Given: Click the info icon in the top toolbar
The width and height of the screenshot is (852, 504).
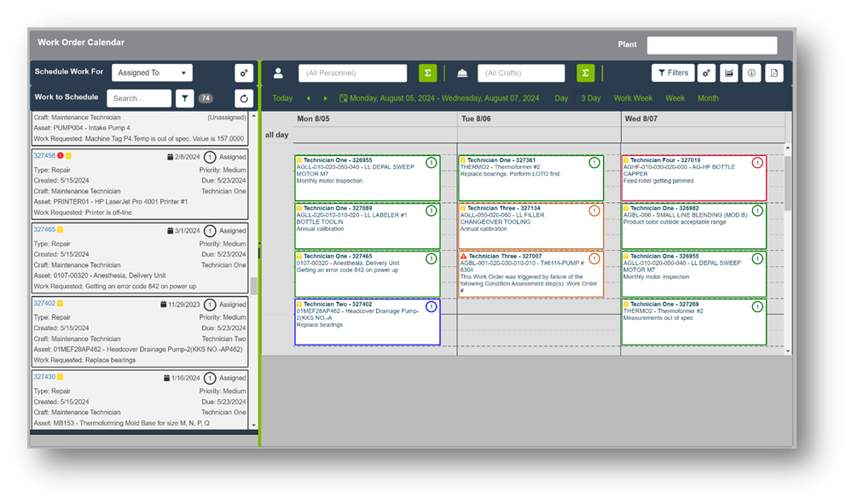Looking at the screenshot, I should coord(751,73).
